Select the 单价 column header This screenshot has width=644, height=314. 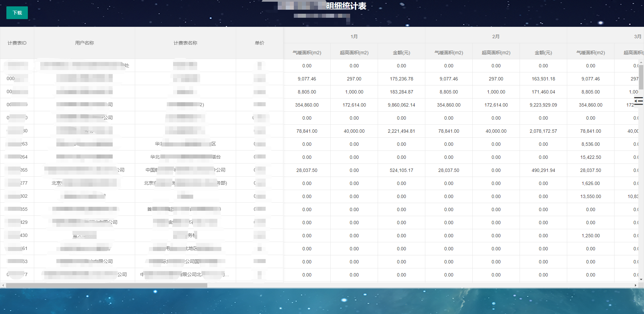(259, 43)
